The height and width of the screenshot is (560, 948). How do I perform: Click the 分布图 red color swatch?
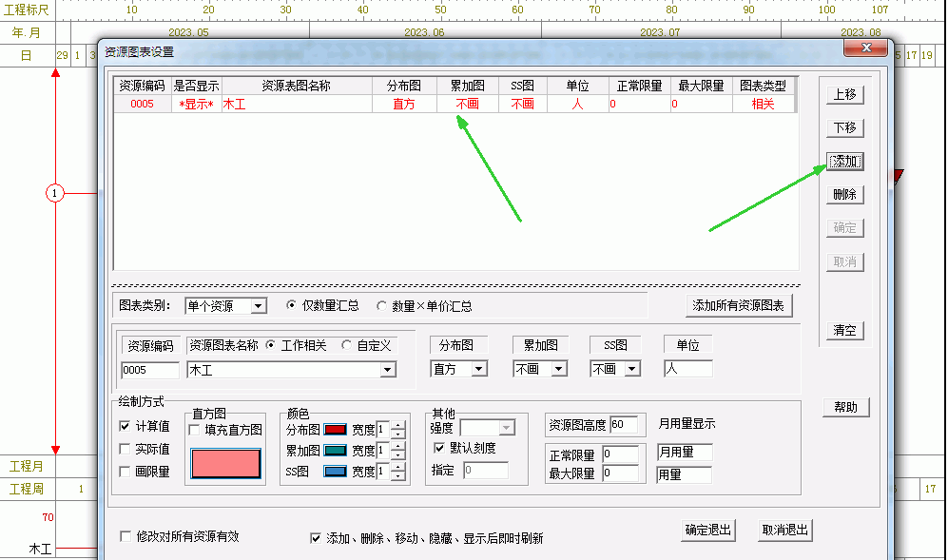pos(335,431)
